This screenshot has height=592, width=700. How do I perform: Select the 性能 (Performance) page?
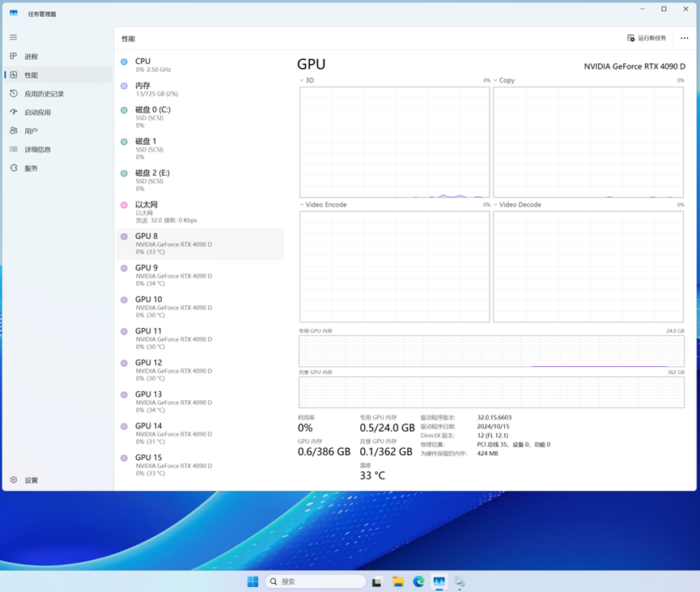[x=57, y=75]
